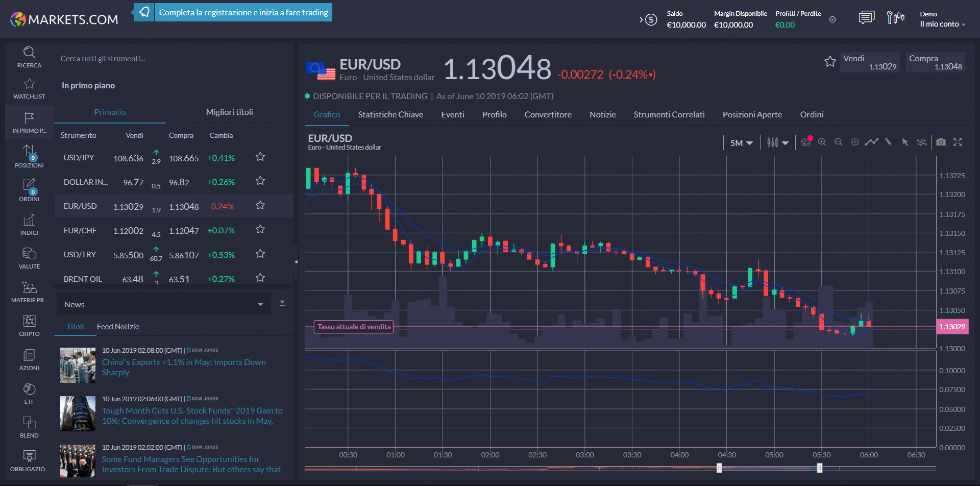Open the Blend sidebar section
This screenshot has width=980, height=486.
(29, 427)
